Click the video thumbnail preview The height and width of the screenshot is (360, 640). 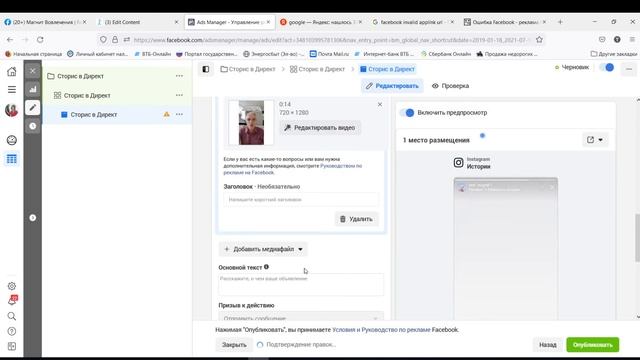(x=251, y=122)
